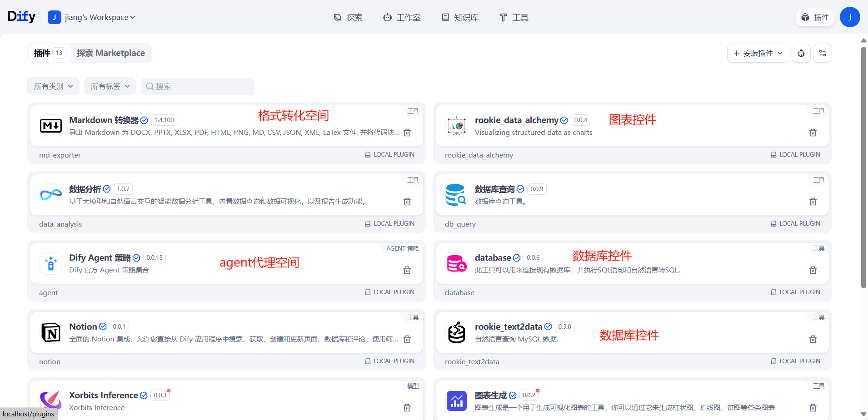Screen dimensions: 868x420
Task: Switch to 探索 Marketplace tab
Action: point(111,53)
